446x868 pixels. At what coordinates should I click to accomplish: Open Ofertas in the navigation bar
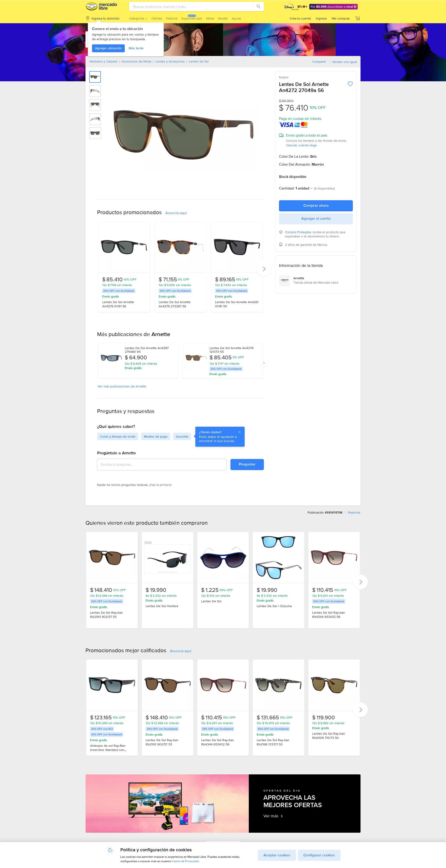pos(157,19)
